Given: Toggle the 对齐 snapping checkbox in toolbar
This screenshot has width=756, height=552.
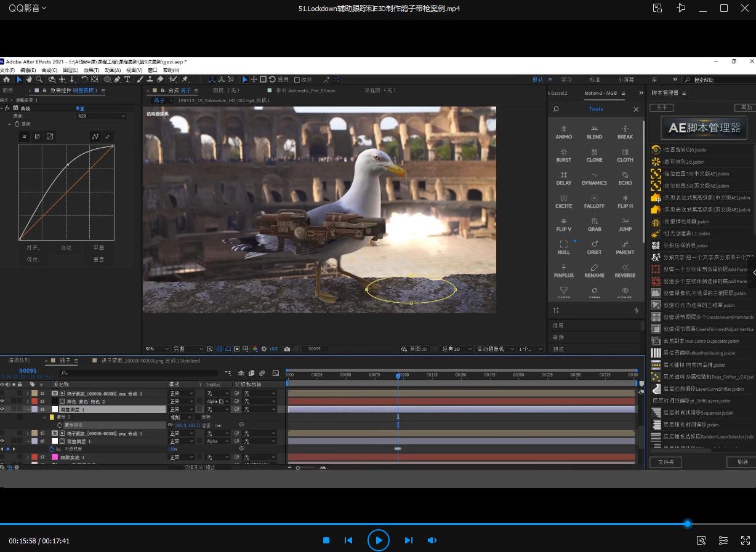Looking at the screenshot, I should pyautogui.click(x=297, y=79).
